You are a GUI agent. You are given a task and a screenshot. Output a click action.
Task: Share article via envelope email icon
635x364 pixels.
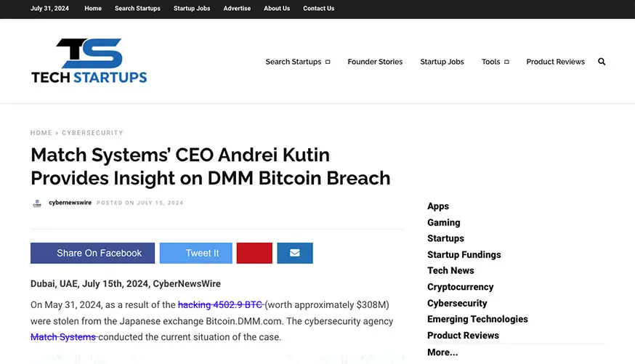(294, 253)
